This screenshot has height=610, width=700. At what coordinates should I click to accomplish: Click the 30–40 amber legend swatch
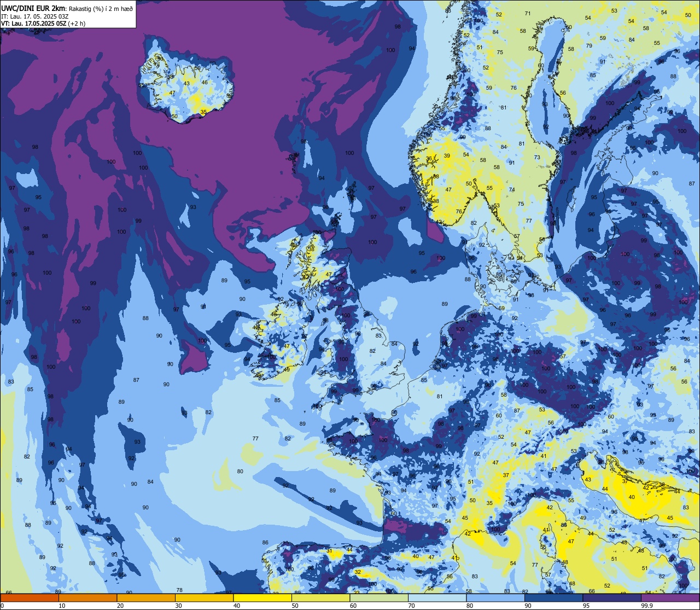204,598
